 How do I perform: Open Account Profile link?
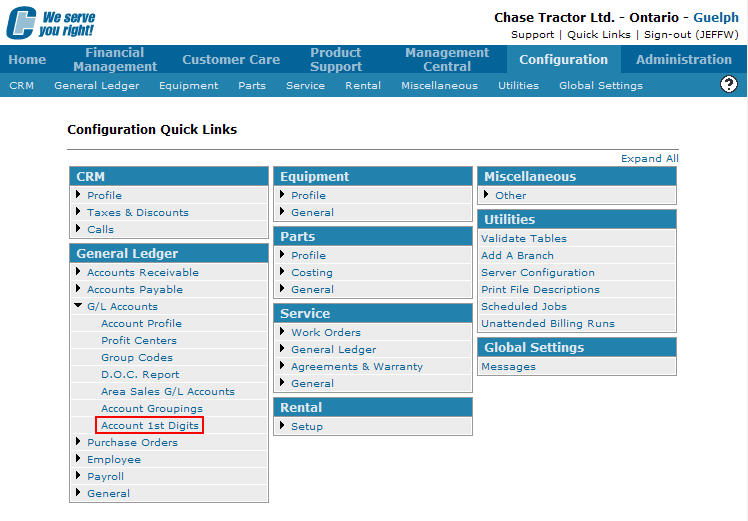[141, 323]
